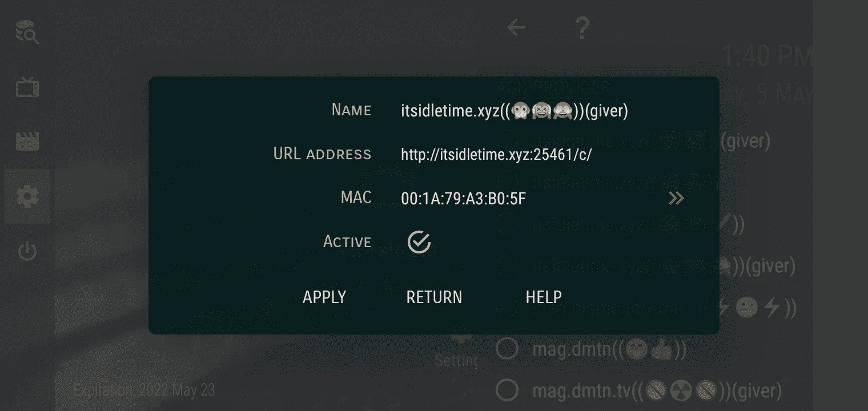The width and height of the screenshot is (868, 411).
Task: Click the double chevron next to MAC
Action: [x=676, y=198]
